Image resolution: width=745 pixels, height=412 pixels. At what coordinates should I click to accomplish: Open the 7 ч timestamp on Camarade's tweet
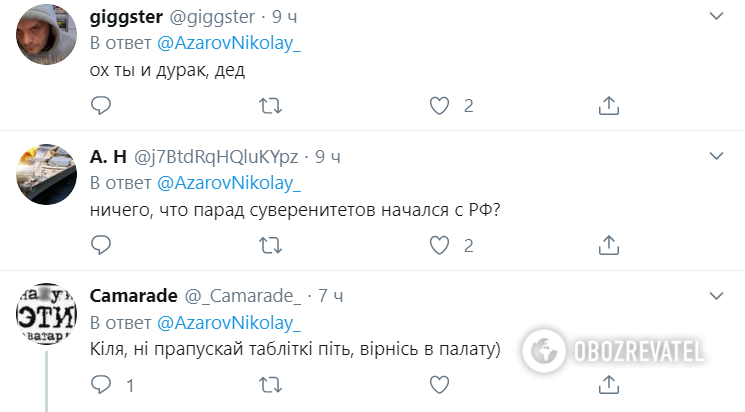330,296
